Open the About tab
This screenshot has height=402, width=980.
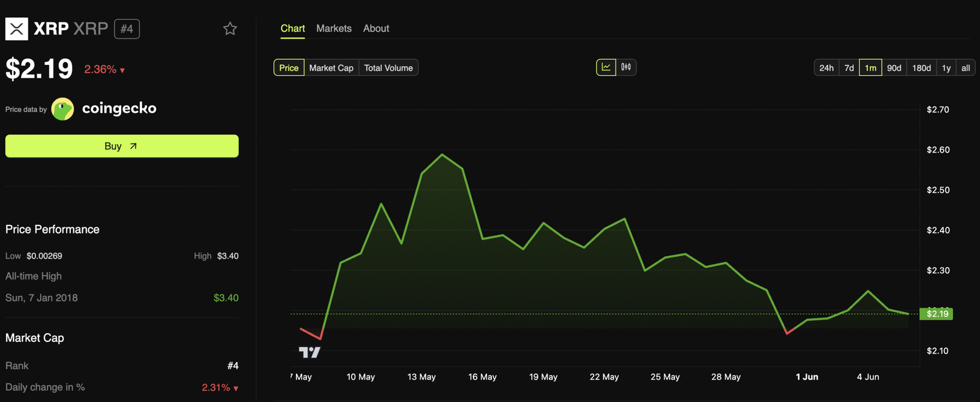tap(376, 29)
